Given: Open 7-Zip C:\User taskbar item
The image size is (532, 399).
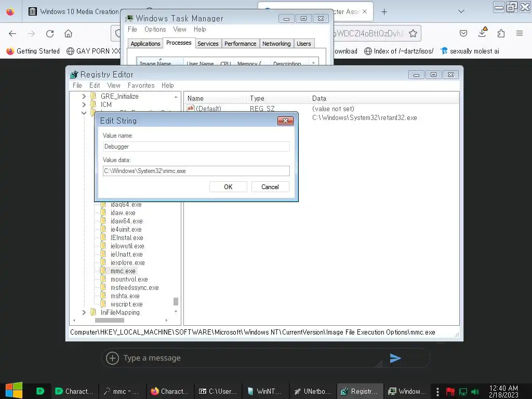Looking at the screenshot, I should (x=218, y=392).
